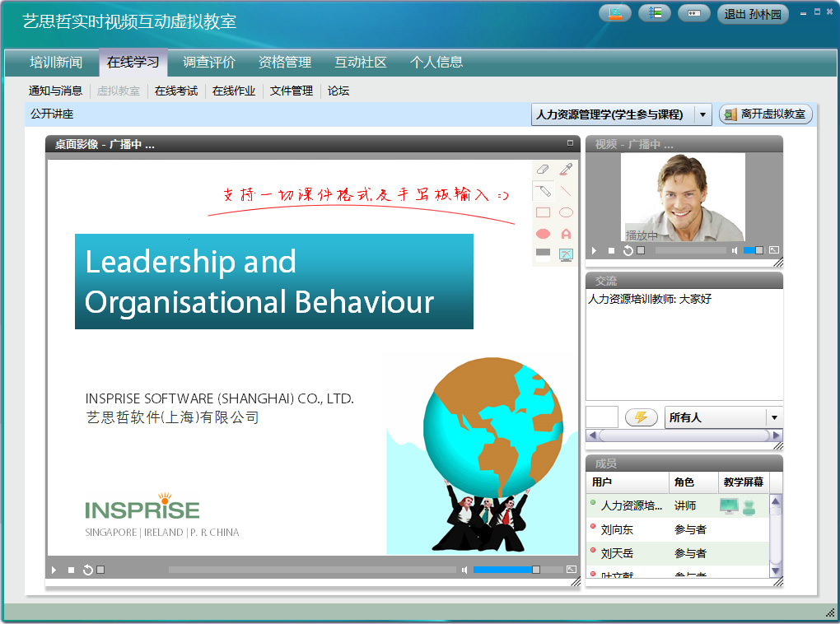Screen dimensions: 840x624
Task: Stop the video panel stream
Action: (x=611, y=251)
